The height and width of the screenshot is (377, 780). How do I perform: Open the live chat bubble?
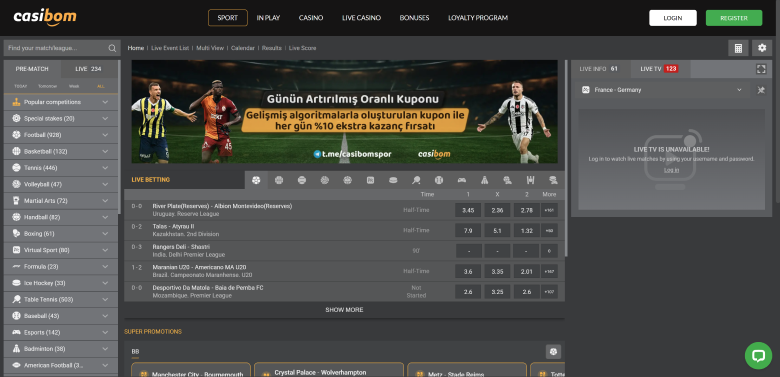pyautogui.click(x=758, y=355)
